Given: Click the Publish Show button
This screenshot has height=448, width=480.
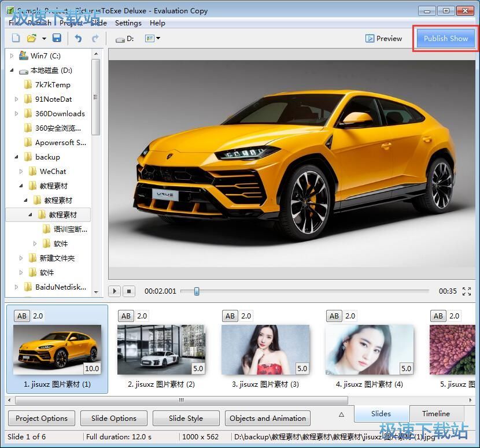Looking at the screenshot, I should (445, 38).
